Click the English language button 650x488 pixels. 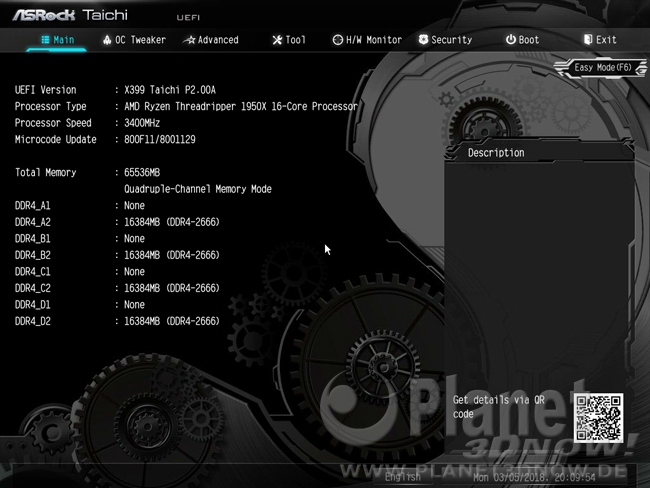(403, 477)
